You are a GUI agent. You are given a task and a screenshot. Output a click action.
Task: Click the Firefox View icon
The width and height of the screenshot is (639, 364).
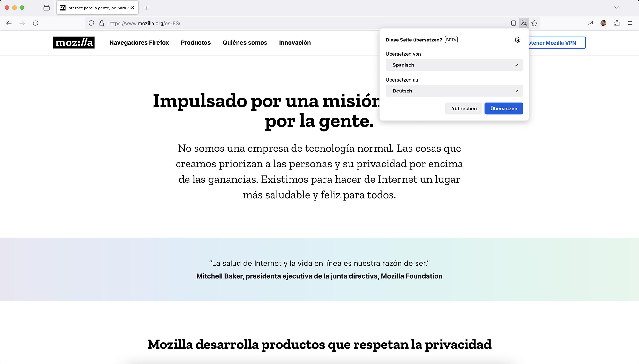(x=47, y=8)
